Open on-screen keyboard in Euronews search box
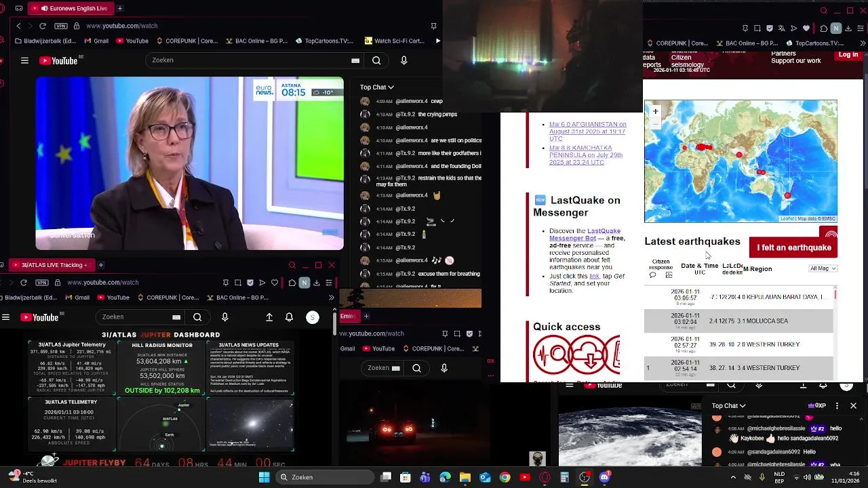Image resolution: width=868 pixels, height=488 pixels. [355, 60]
